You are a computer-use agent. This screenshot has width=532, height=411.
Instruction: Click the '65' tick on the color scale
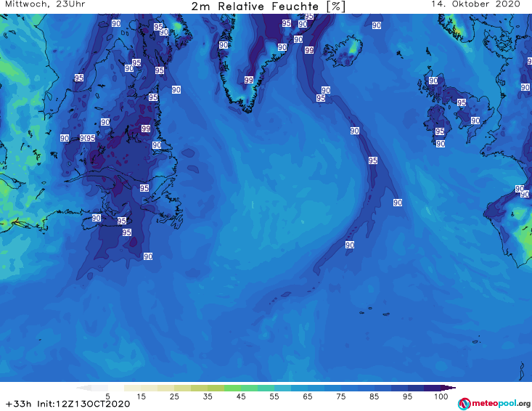click(x=308, y=396)
